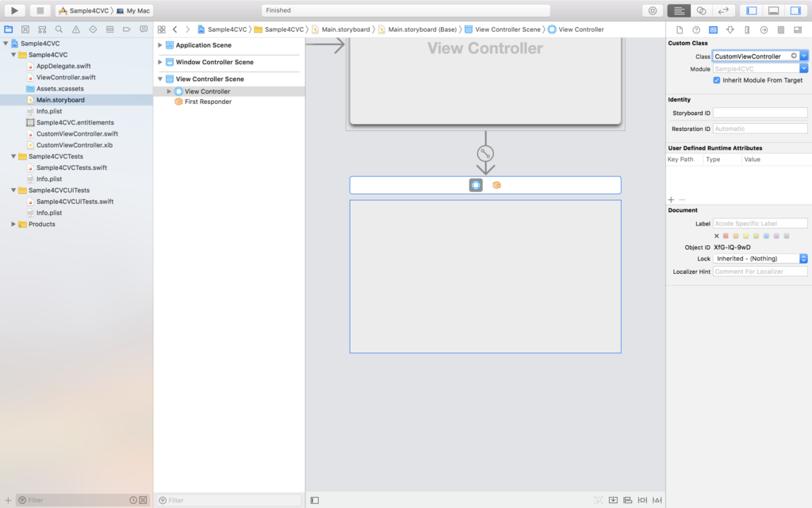Open the Align constraints menu

628,500
